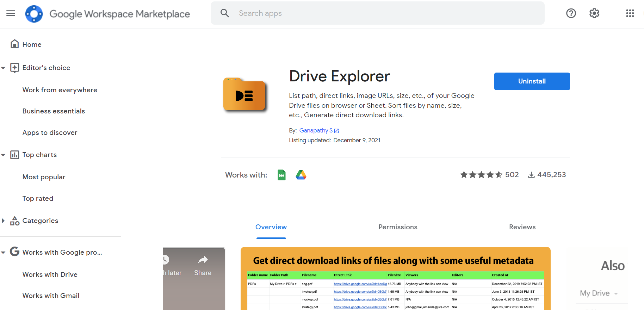Screen dimensions: 644x310
Task: Click the Google Sheets icon
Action: click(x=281, y=175)
